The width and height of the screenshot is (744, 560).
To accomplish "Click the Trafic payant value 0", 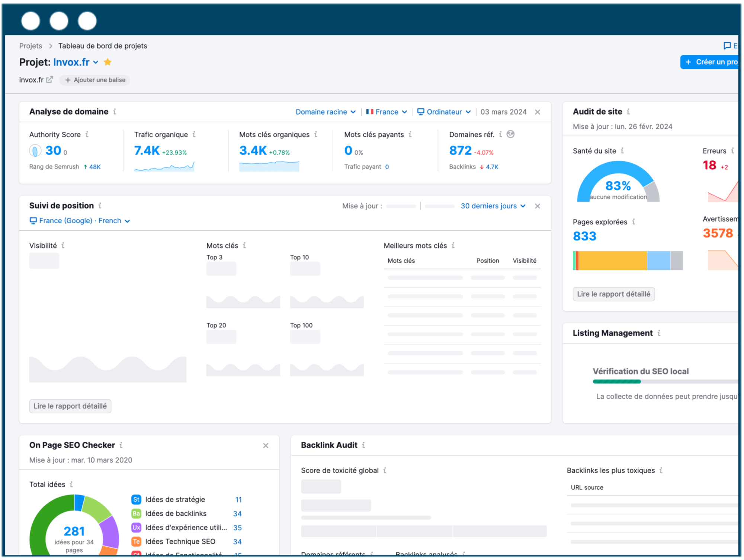I will (387, 167).
